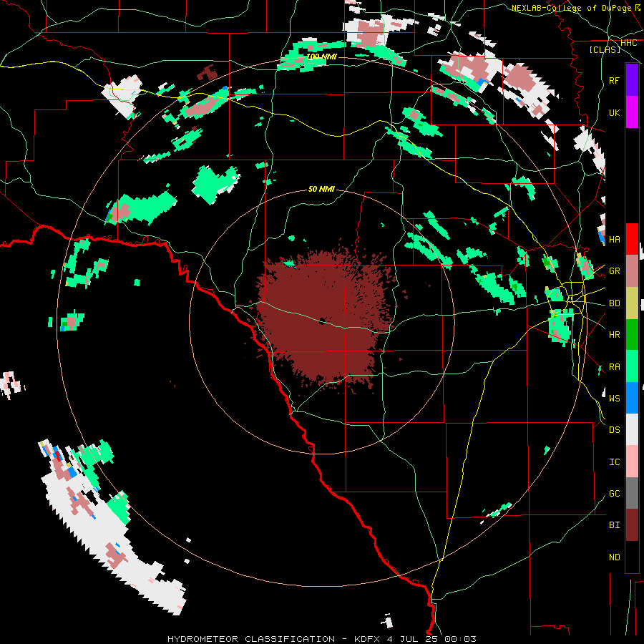This screenshot has height=644, width=644.
Task: Click the BI legend label
Action: tap(615, 525)
